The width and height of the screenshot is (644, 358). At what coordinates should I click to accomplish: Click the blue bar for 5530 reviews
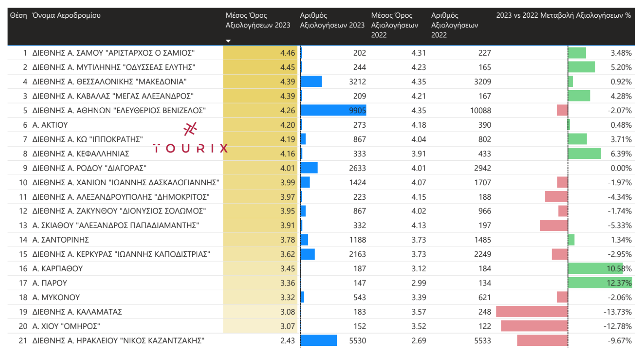(318, 340)
